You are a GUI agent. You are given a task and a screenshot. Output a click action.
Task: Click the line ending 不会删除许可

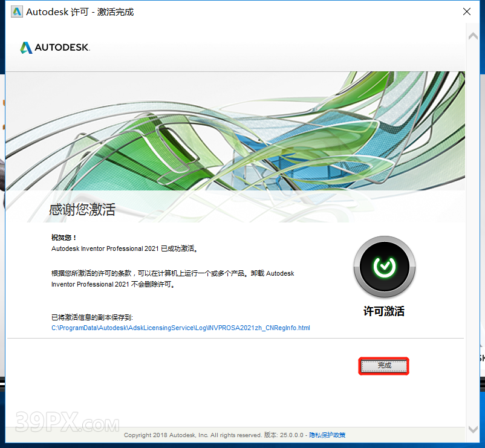pyautogui.click(x=113, y=284)
